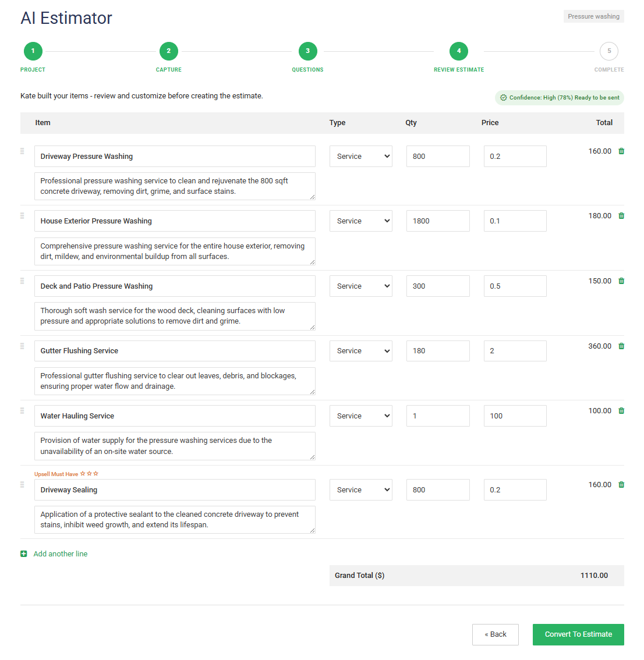This screenshot has width=644, height=660.
Task: Go back using the Back button
Action: [496, 634]
